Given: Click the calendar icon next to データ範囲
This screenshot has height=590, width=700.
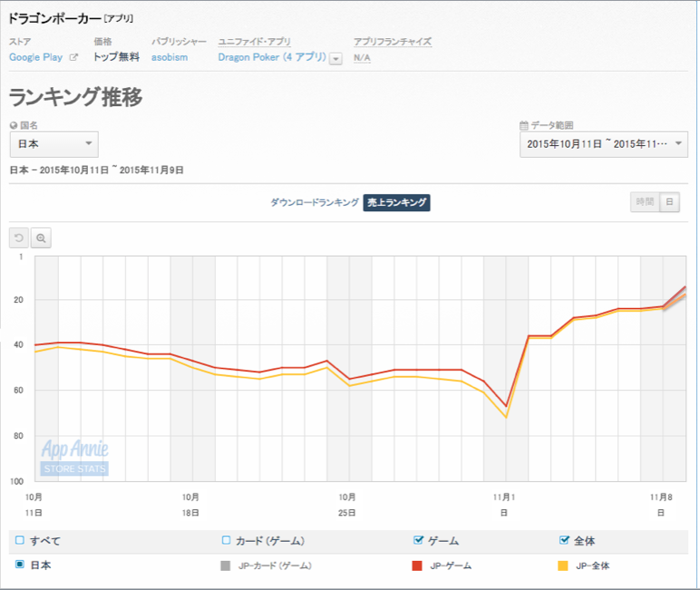Looking at the screenshot, I should [524, 125].
